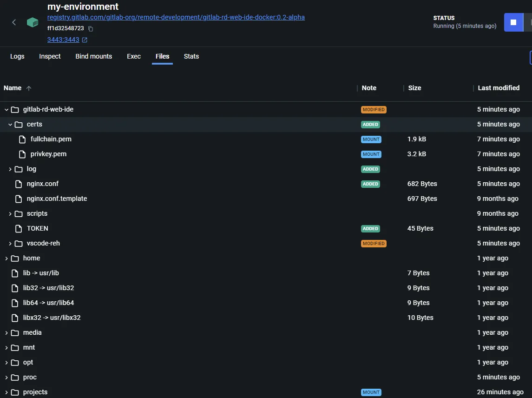
Task: Click the lib32 symlink file icon
Action: [x=15, y=288]
